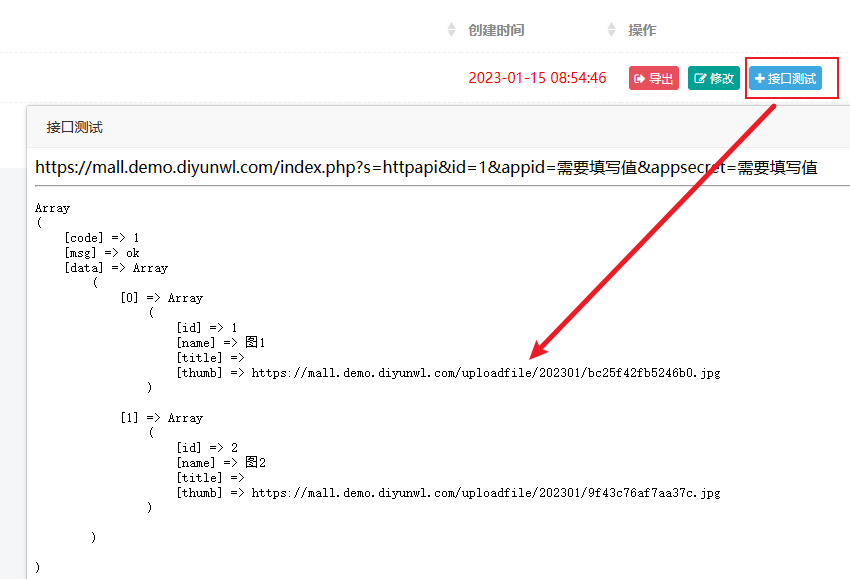
Task: Click the [id] => 2 line
Action: [x=207, y=448]
